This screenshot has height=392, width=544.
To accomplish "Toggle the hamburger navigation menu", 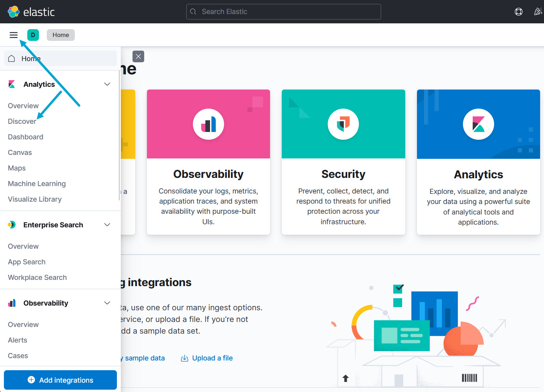I will 14,35.
